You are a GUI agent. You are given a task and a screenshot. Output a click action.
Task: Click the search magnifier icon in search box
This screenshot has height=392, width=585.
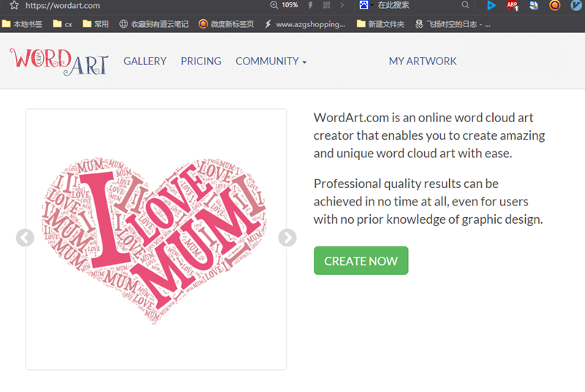465,5
